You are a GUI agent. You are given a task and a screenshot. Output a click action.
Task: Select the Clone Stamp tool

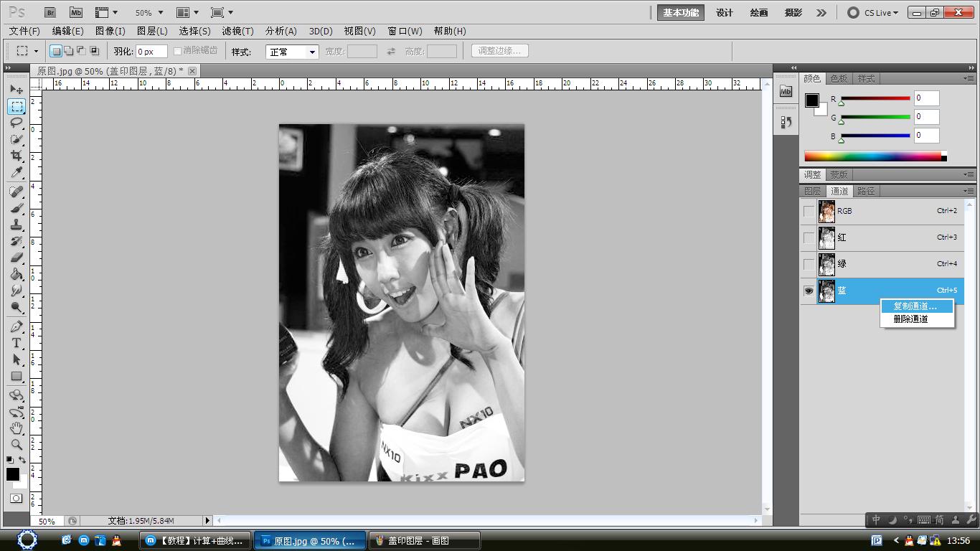pos(17,225)
